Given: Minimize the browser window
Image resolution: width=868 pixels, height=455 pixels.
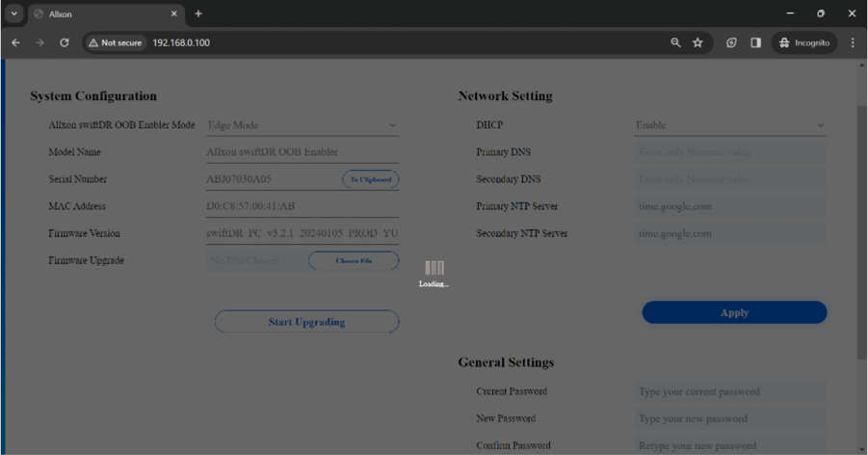Looking at the screenshot, I should point(790,13).
